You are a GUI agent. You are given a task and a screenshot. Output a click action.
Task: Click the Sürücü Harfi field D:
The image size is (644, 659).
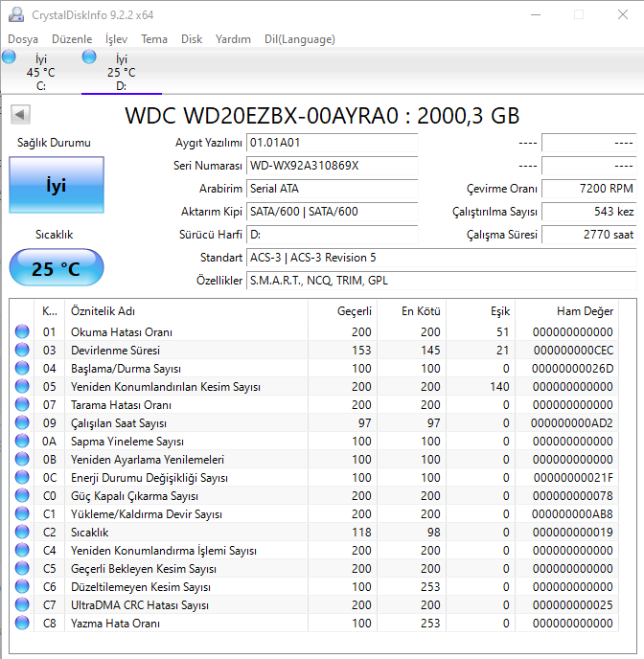pyautogui.click(x=333, y=234)
